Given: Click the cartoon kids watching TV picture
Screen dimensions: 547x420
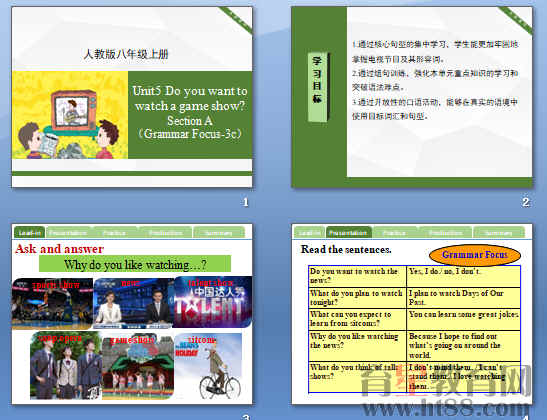Looking at the screenshot, I should click(70, 115).
